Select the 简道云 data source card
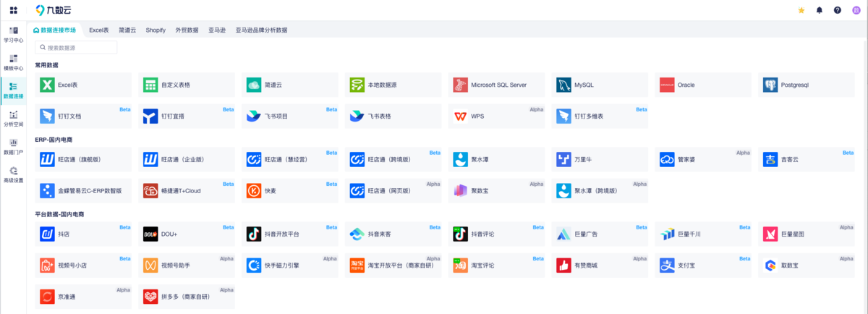The width and height of the screenshot is (868, 314). [x=291, y=85]
